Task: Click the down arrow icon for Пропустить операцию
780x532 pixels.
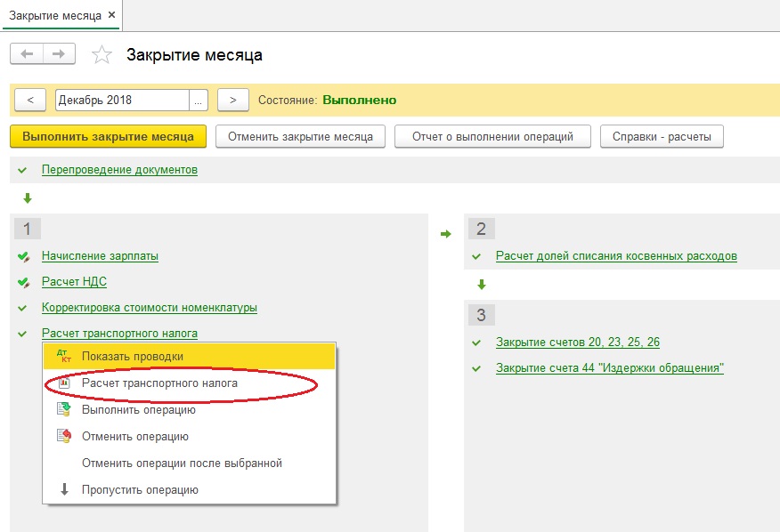Action: click(63, 489)
